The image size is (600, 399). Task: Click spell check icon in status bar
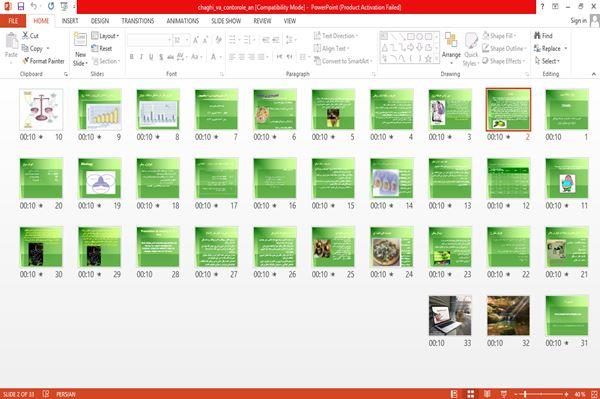[x=46, y=394]
